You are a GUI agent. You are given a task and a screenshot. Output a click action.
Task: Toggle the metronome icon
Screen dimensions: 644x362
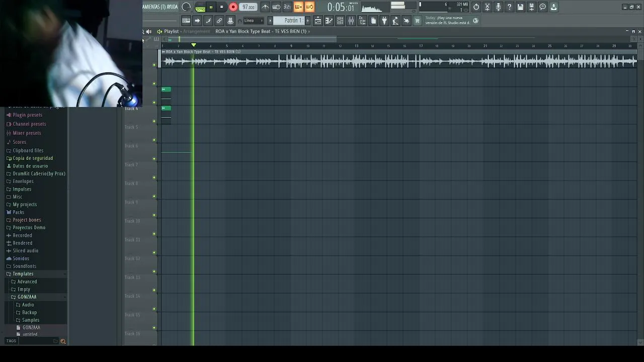point(265,7)
